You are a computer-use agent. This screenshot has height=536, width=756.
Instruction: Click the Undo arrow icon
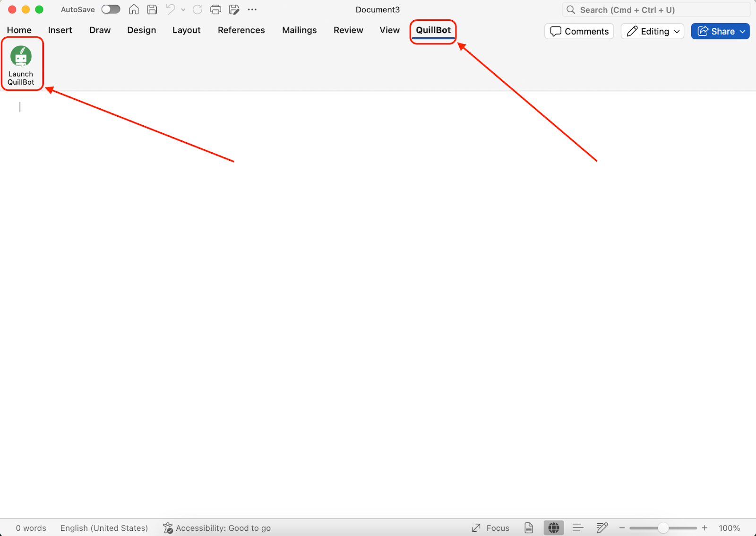tap(171, 9)
